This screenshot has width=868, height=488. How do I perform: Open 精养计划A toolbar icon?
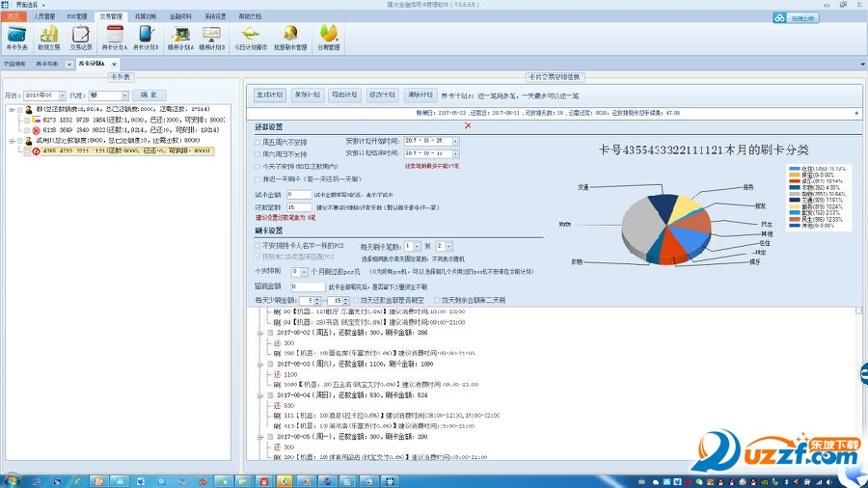click(180, 39)
